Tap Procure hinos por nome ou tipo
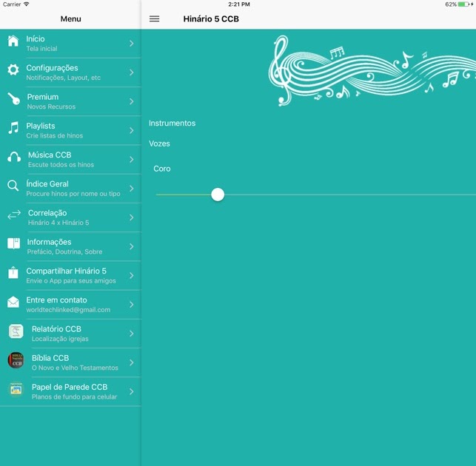The image size is (476, 466). pyautogui.click(x=73, y=194)
